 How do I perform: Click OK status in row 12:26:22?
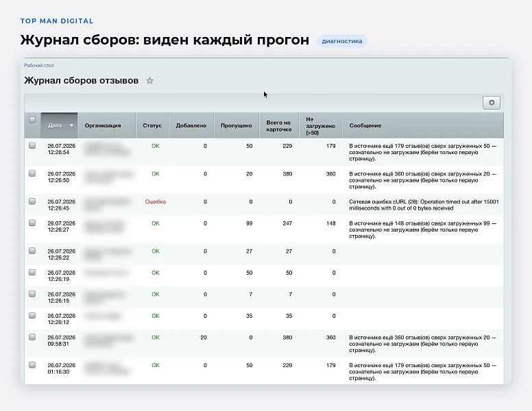point(156,251)
